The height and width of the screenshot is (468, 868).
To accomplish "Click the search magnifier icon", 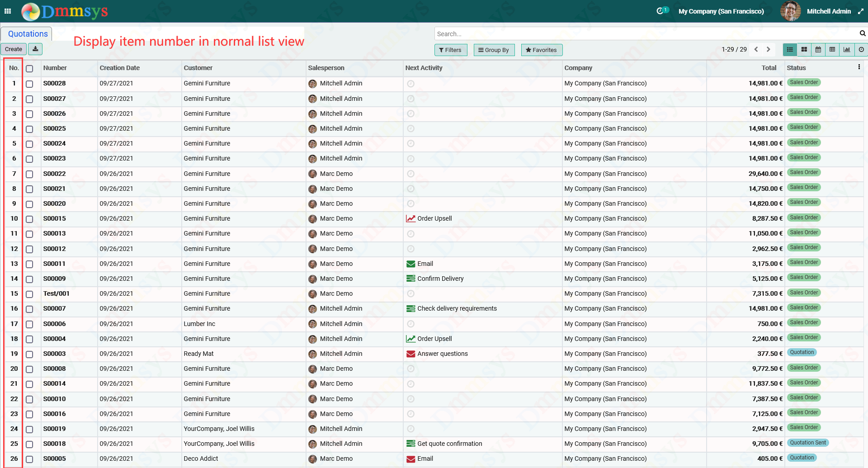I will point(862,33).
